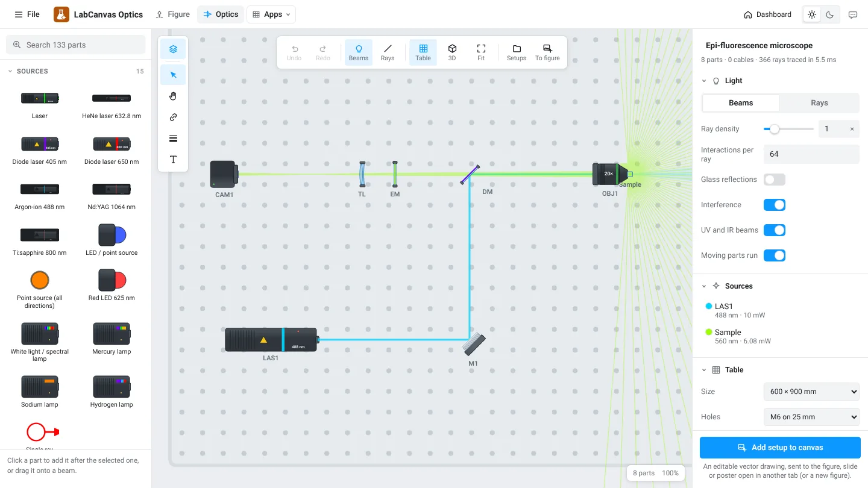This screenshot has height=488, width=868.
Task: Switch to the Figure tab
Action: click(x=172, y=14)
